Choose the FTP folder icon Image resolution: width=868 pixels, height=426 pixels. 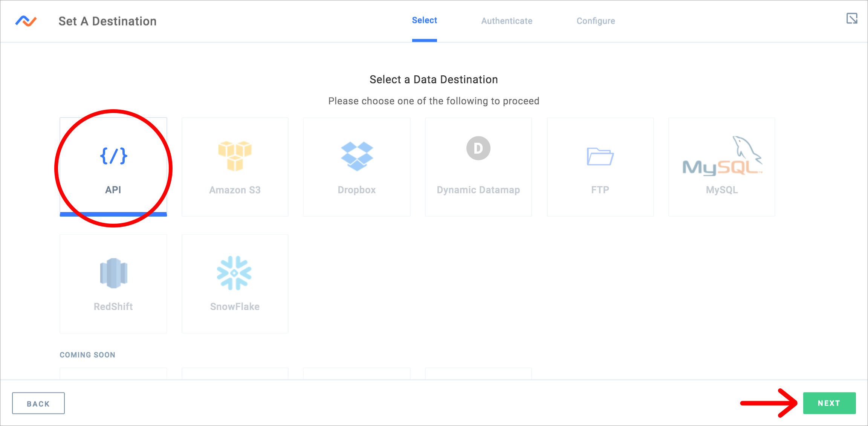[x=600, y=156]
